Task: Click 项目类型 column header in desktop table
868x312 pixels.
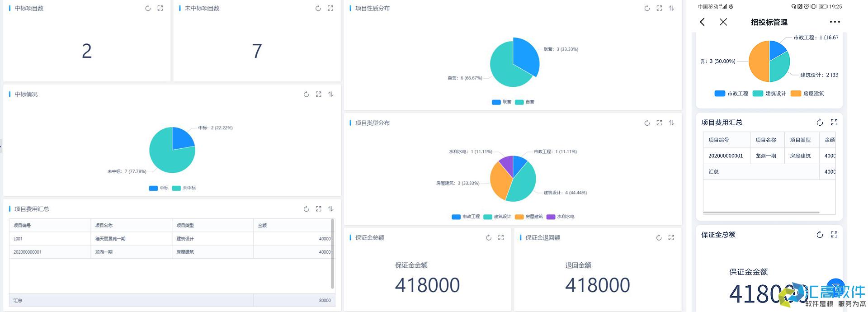Action: click(212, 225)
